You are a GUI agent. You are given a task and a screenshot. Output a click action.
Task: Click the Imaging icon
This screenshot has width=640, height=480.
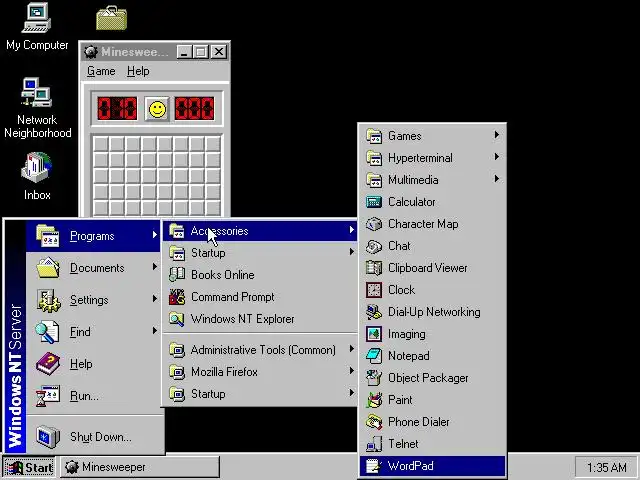(x=374, y=334)
